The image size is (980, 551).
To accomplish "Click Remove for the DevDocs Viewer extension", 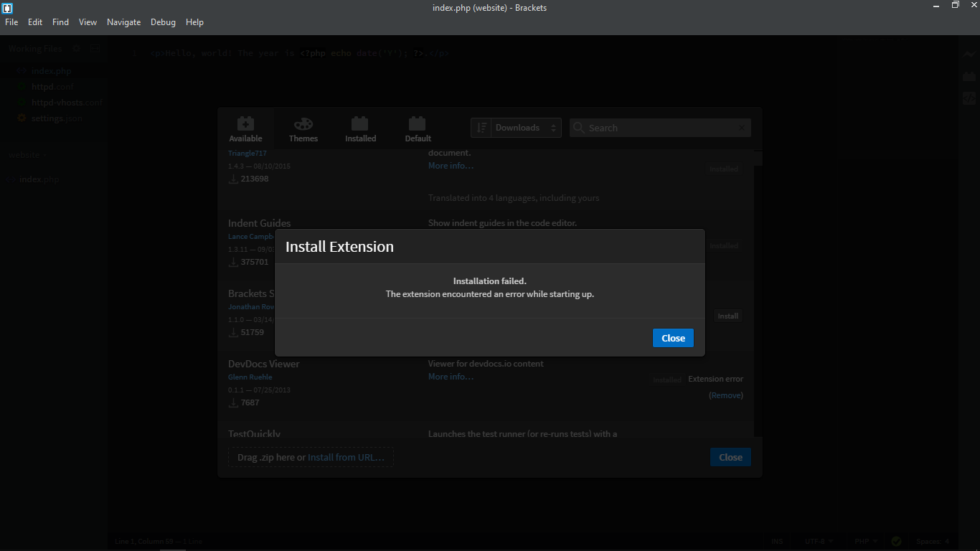I will tap(726, 395).
